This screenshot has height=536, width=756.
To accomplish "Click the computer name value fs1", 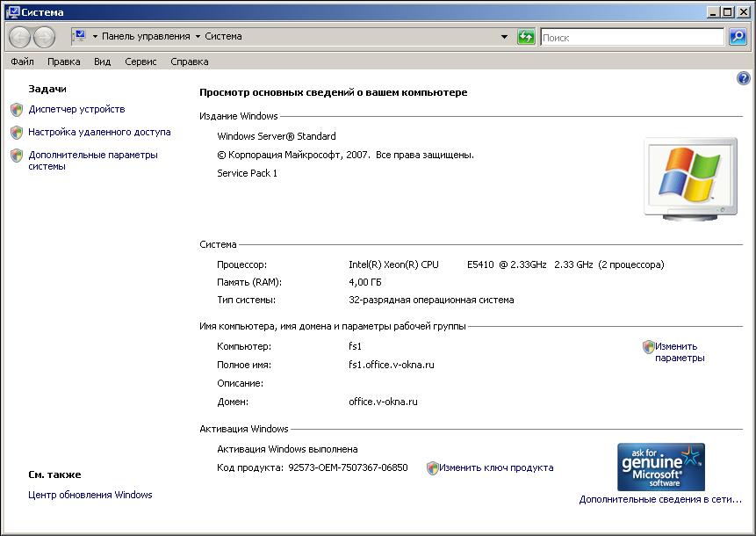I will [355, 346].
